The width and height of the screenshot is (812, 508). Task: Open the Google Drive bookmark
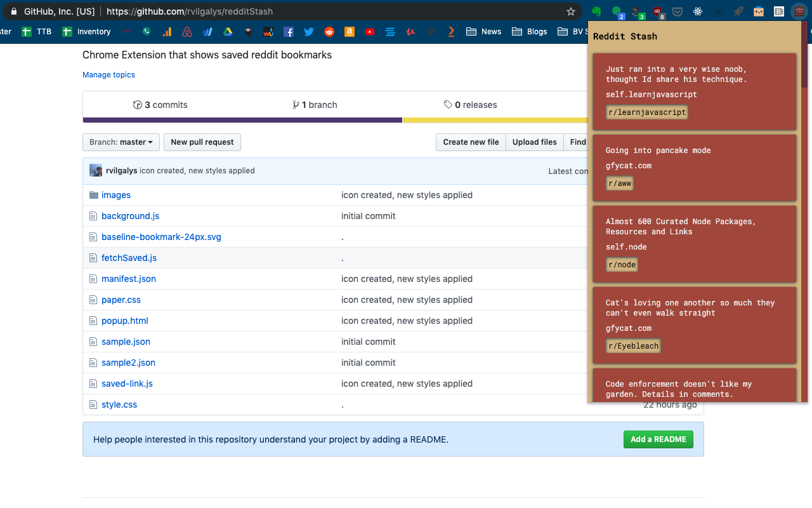(227, 32)
